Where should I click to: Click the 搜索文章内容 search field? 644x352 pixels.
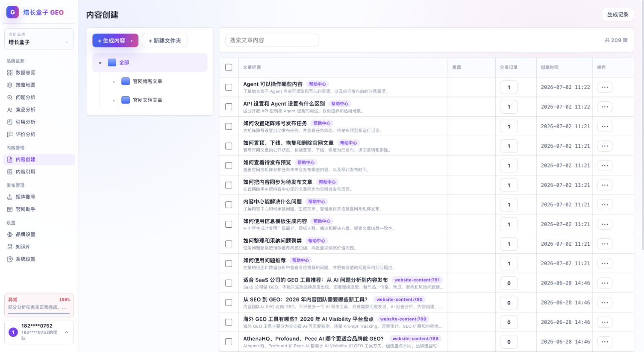pos(272,40)
